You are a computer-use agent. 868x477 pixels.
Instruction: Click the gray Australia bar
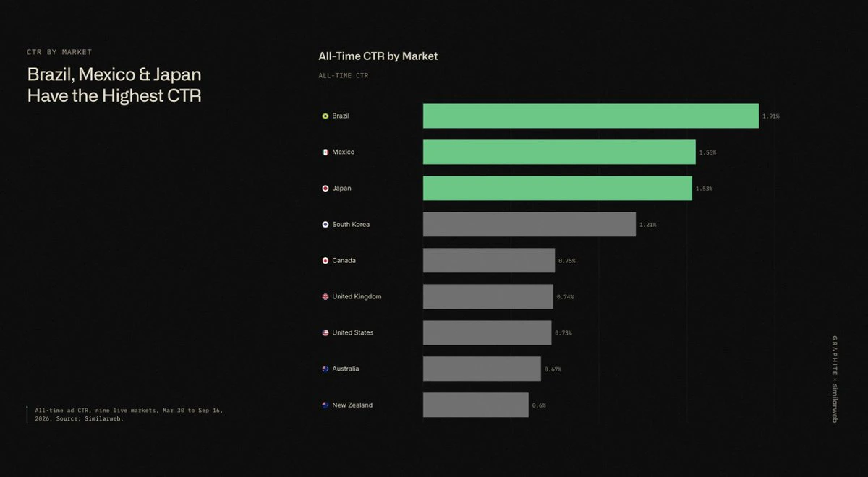pos(482,369)
